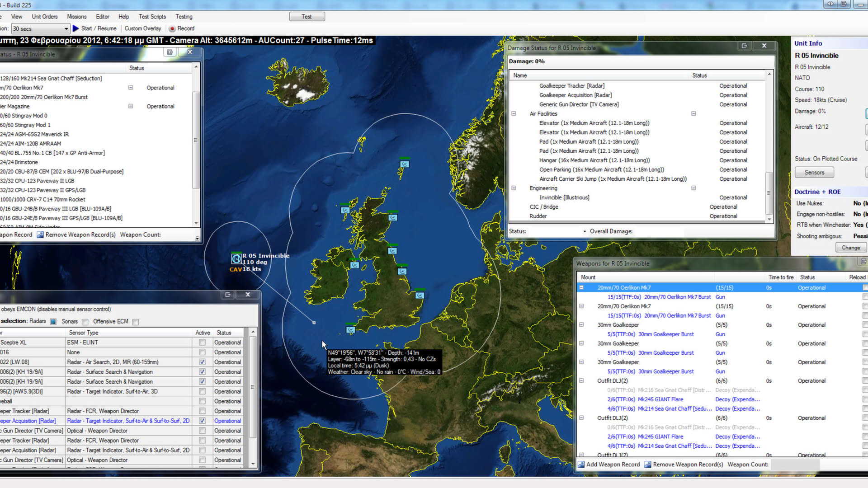This screenshot has width=868, height=488.
Task: Click the sensors list scroll down arrow
Action: [x=253, y=464]
